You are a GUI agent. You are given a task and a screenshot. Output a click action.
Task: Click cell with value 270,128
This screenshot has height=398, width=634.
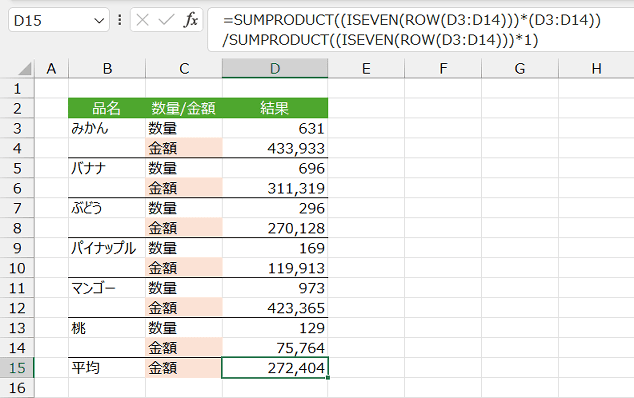point(275,228)
